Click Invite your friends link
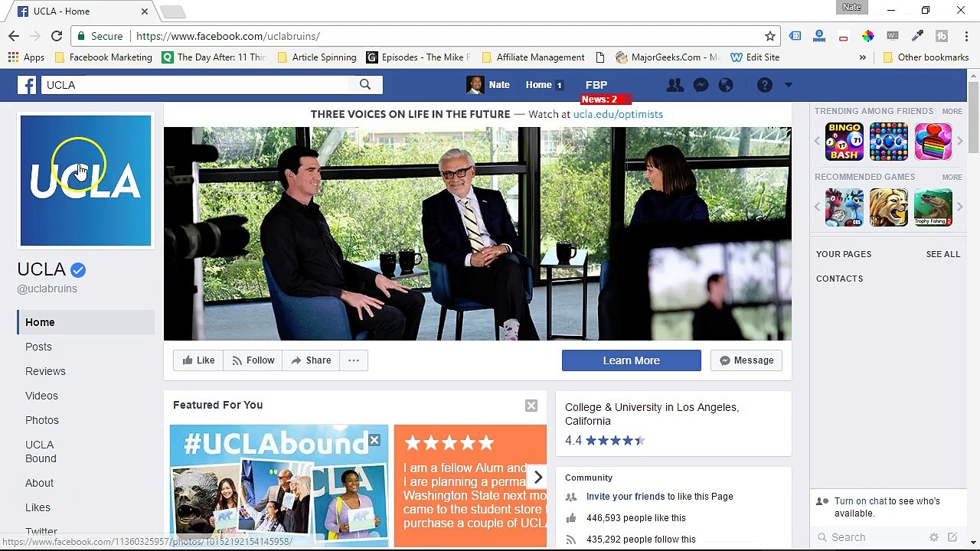This screenshot has width=980, height=551. tap(626, 497)
